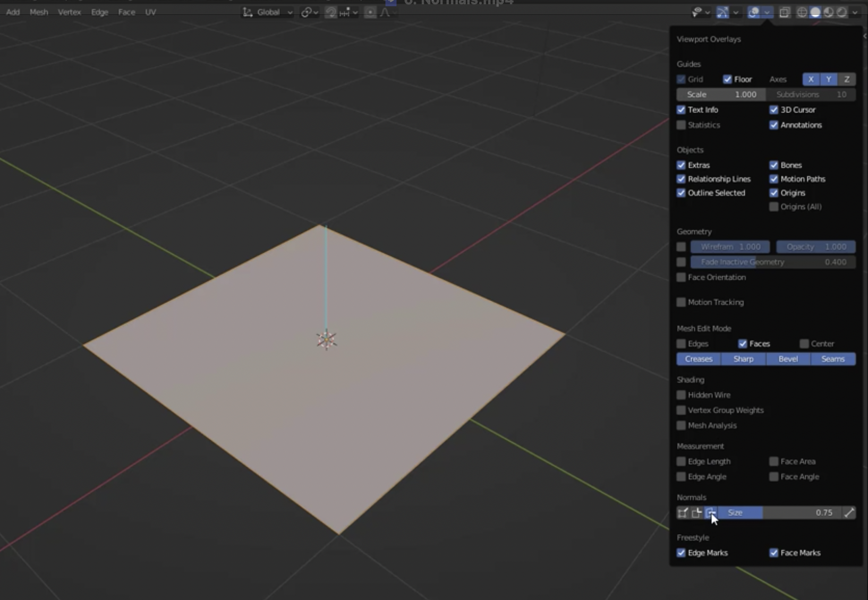Toggle the X axis button

click(811, 79)
